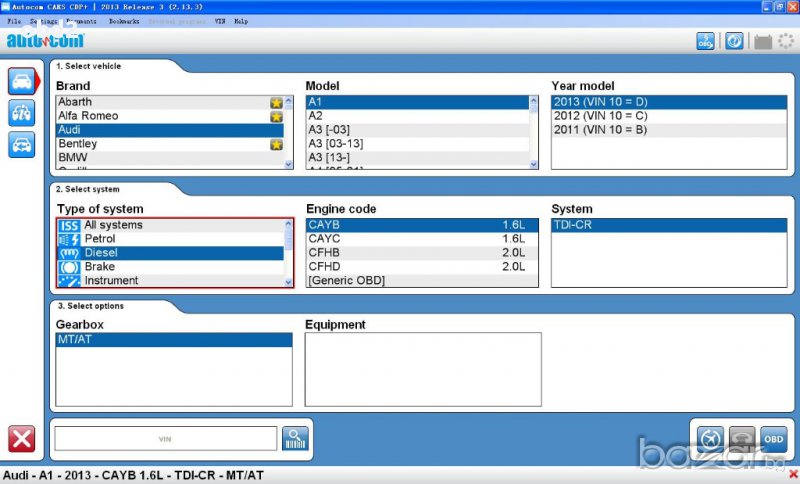Click the car vehicle selection sidebar icon
800x484 pixels.
click(21, 81)
